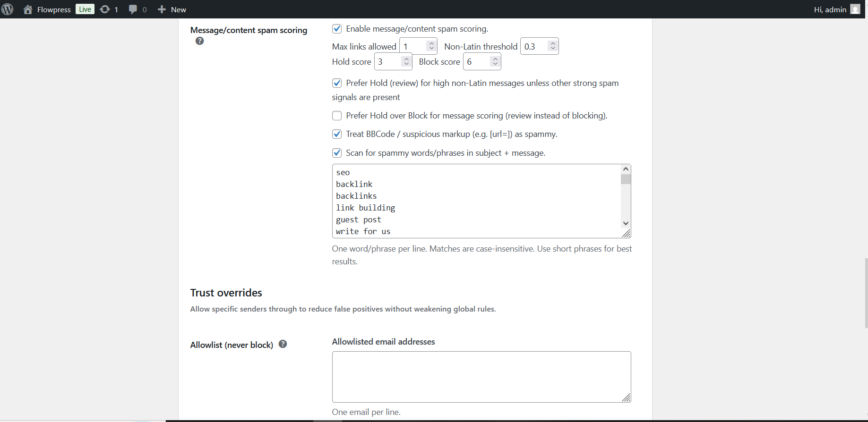
Task: Adjust the Hold score stepper arrows
Action: (x=406, y=61)
